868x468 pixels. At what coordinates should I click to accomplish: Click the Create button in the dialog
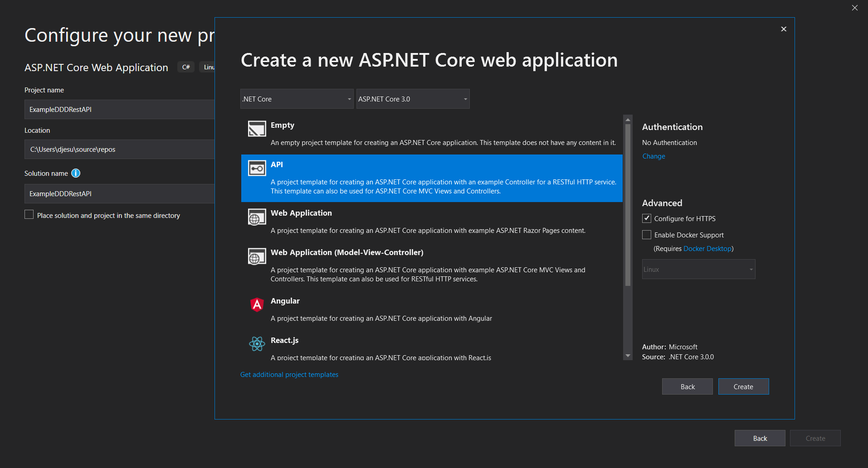pyautogui.click(x=743, y=386)
